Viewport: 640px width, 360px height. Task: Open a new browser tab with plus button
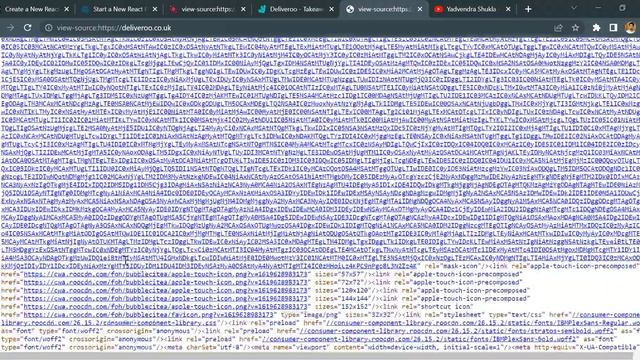pyautogui.click(x=528, y=9)
